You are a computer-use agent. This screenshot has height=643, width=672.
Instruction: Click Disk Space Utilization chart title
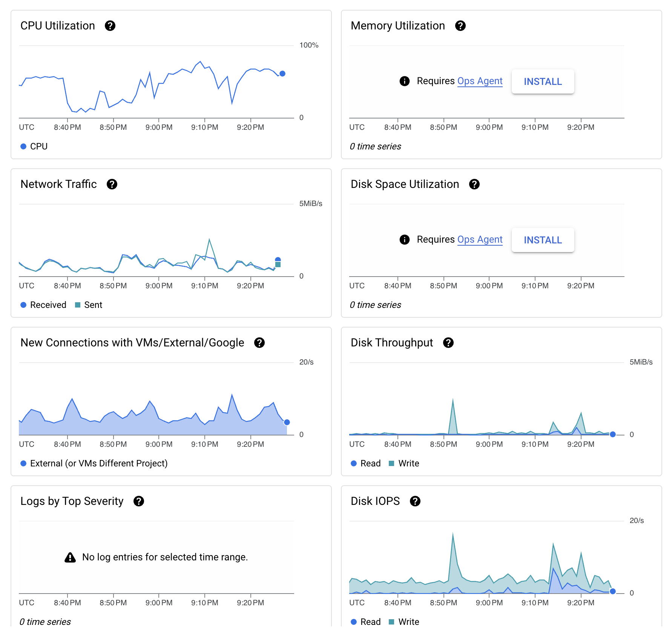coord(405,184)
